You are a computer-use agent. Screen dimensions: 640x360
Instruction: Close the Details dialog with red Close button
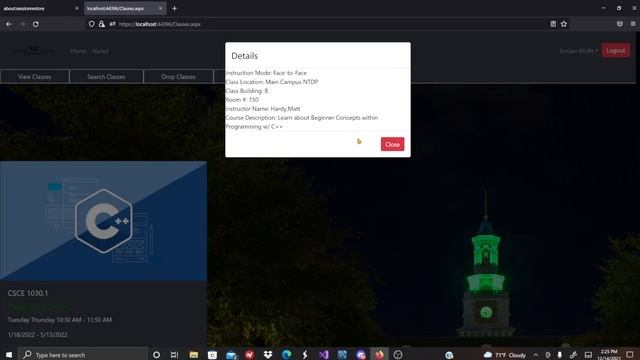392,144
